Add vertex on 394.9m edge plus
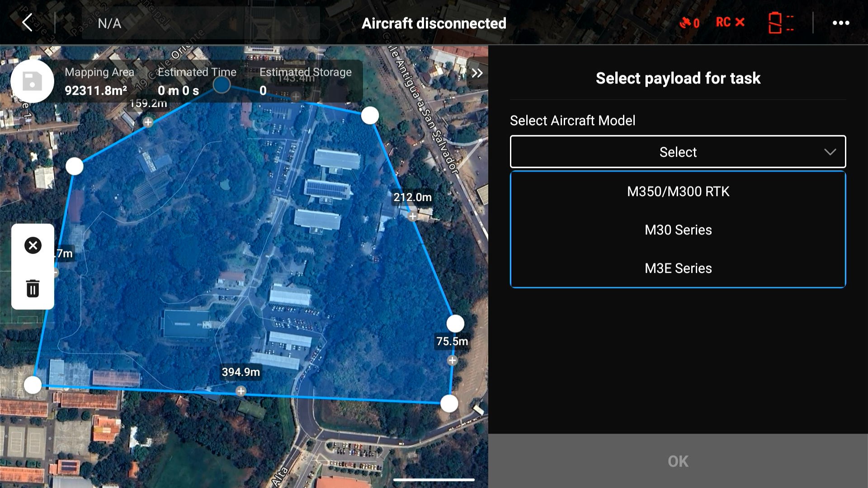The width and height of the screenshot is (868, 488). tap(241, 391)
